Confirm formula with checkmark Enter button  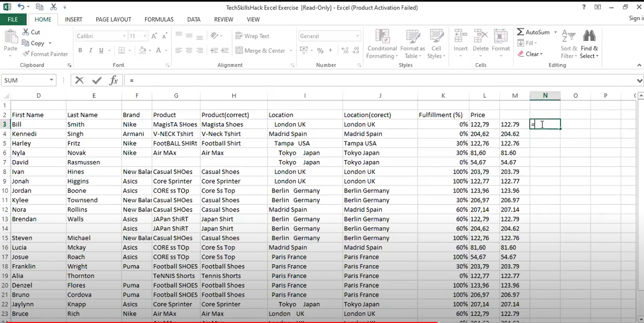pyautogui.click(x=97, y=80)
